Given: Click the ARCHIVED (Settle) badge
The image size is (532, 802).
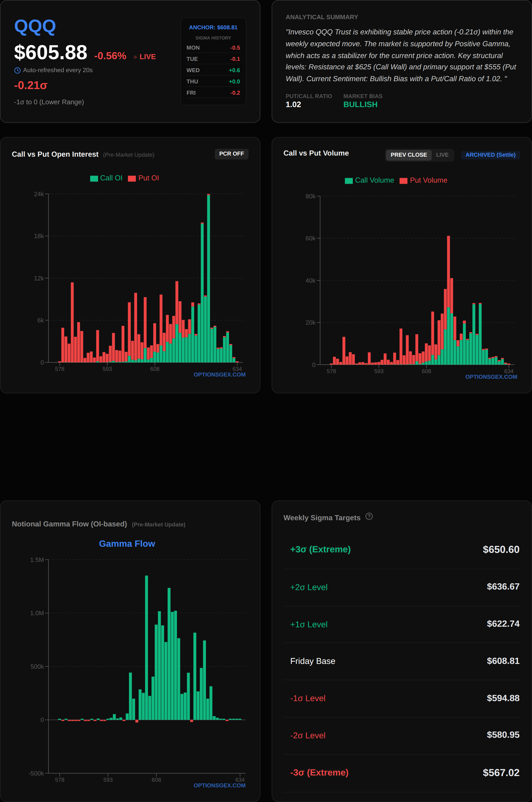Looking at the screenshot, I should [490, 155].
